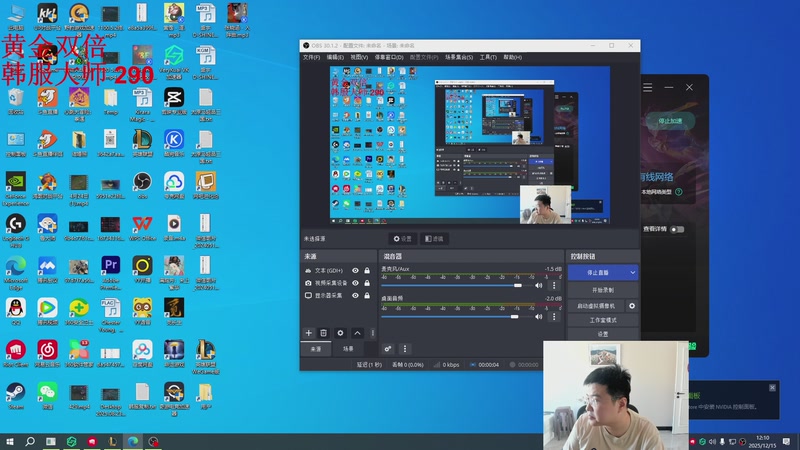
Task: Close the NVIDIA notification popup
Action: 772,388
